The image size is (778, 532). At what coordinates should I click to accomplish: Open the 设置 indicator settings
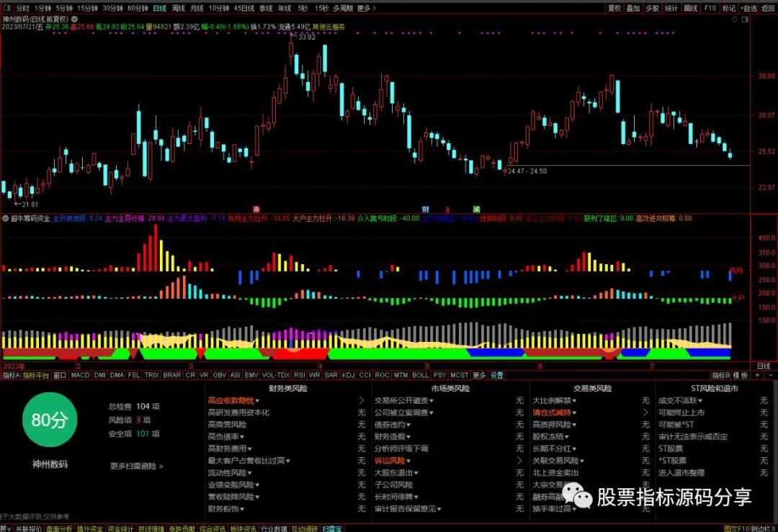[496, 375]
